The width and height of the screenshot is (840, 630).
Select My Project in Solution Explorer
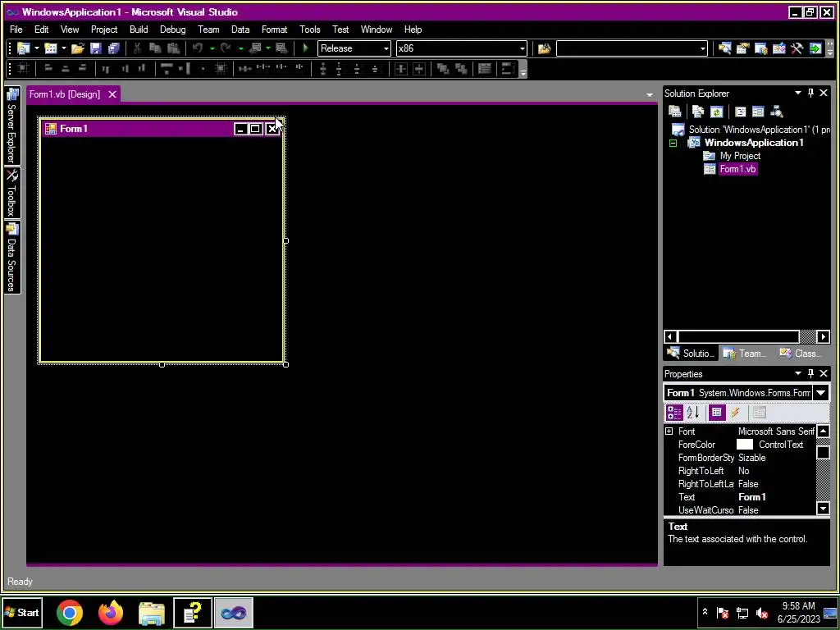[740, 156]
